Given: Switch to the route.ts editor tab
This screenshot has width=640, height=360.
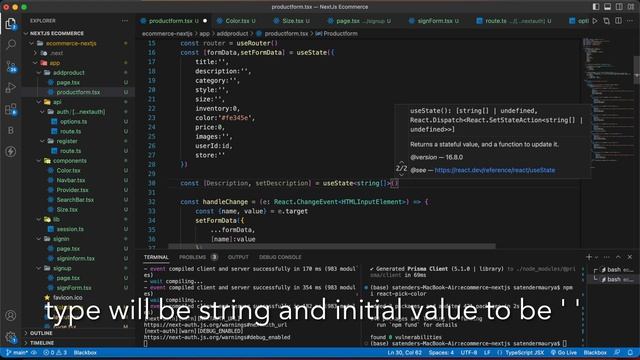Looking at the screenshot, I should (496, 21).
